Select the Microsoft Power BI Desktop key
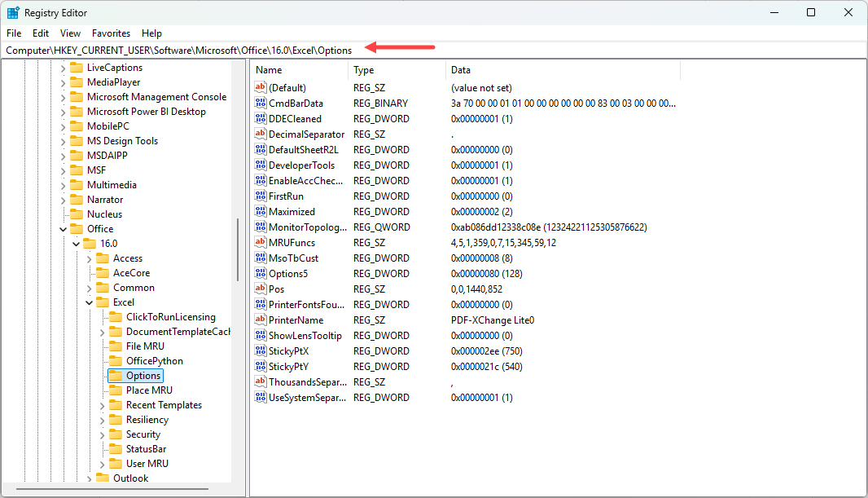This screenshot has width=868, height=498. pos(146,112)
